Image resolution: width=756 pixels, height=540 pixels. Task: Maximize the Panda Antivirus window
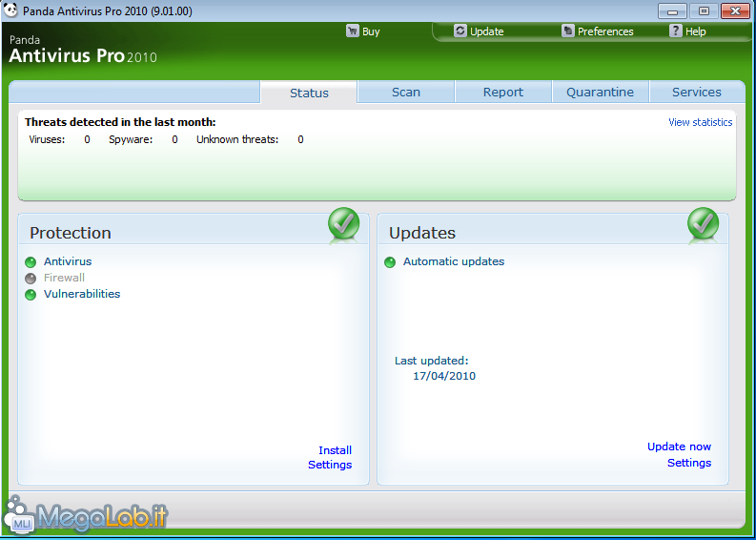coord(704,11)
